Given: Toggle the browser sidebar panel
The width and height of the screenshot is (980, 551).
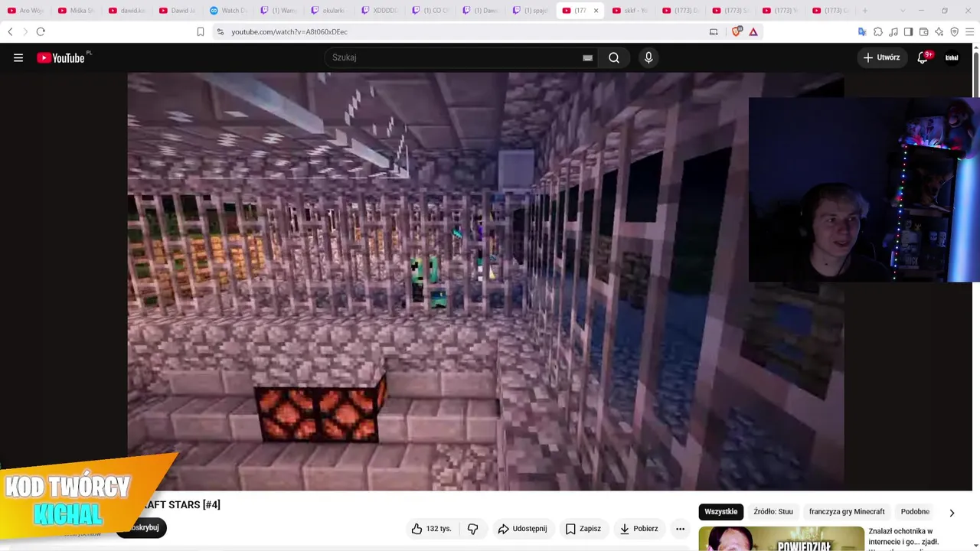Looking at the screenshot, I should click(x=908, y=31).
